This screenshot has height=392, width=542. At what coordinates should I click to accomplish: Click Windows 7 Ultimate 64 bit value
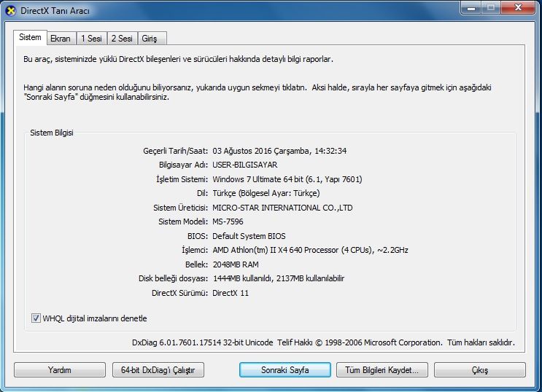point(287,179)
